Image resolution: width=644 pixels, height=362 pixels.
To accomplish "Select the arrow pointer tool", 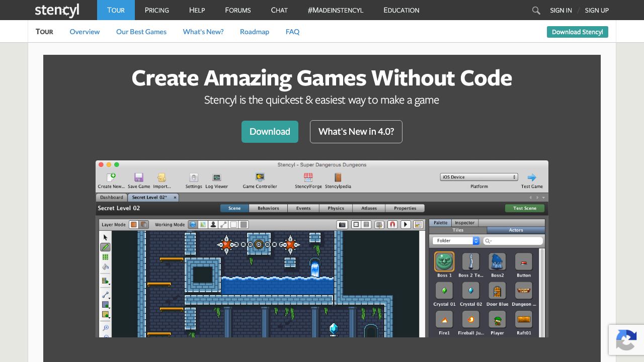I will tap(105, 237).
